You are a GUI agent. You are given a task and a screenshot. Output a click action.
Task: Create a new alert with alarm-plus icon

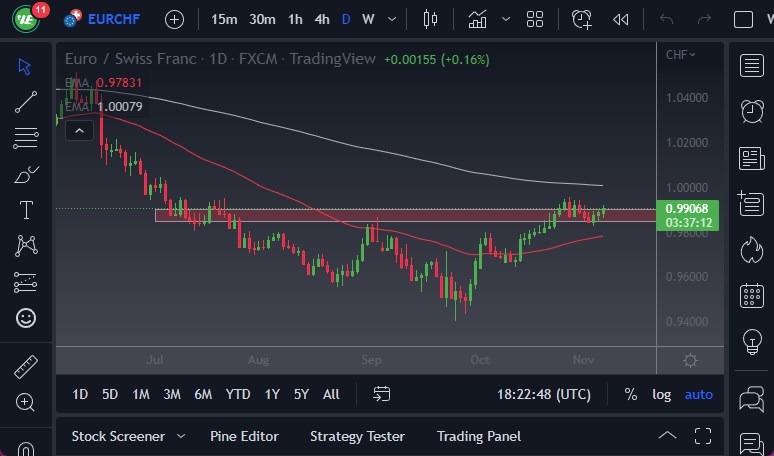click(x=581, y=19)
